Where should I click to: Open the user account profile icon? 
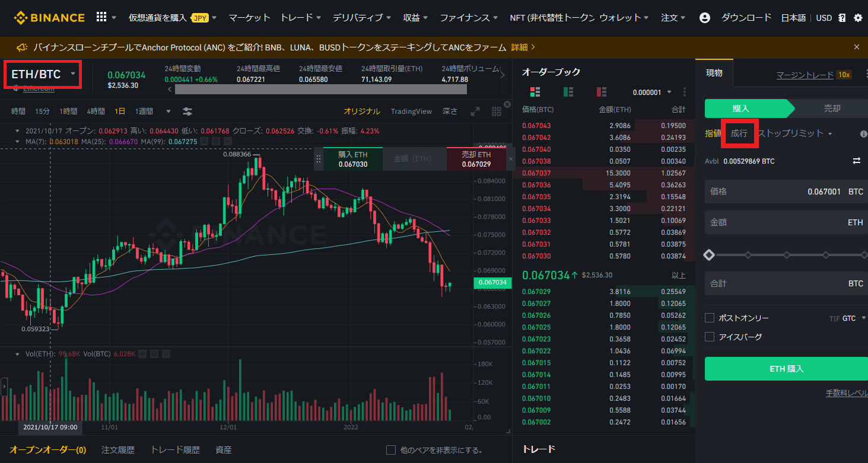click(x=704, y=18)
